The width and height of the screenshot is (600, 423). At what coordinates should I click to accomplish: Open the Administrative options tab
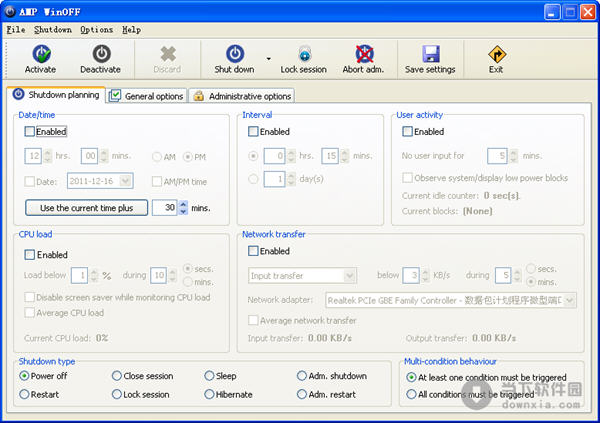pos(241,96)
